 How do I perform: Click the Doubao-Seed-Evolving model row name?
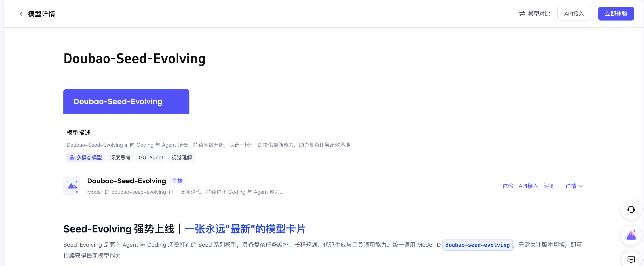tap(126, 181)
